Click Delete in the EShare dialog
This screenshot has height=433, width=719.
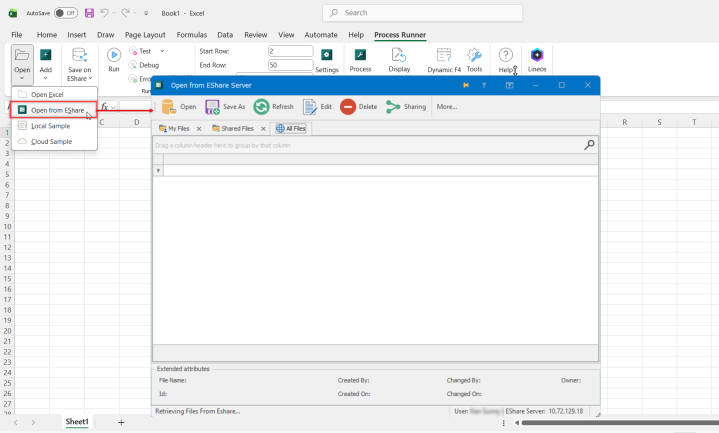click(359, 106)
